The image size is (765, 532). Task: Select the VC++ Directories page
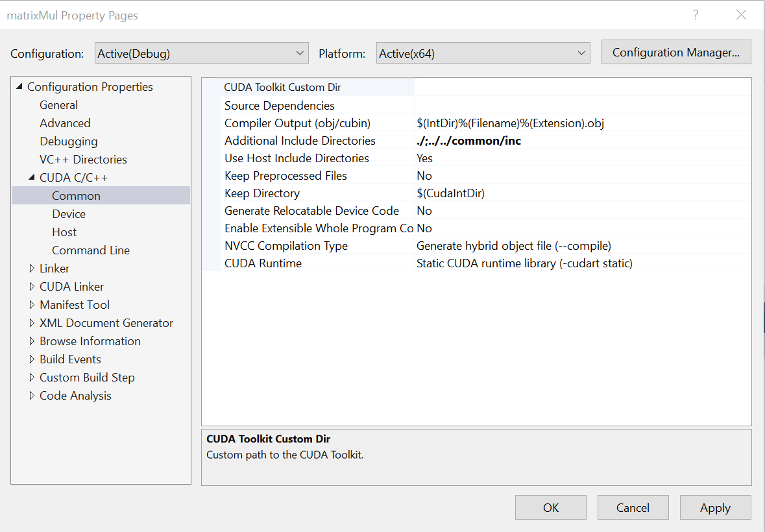[x=82, y=159]
